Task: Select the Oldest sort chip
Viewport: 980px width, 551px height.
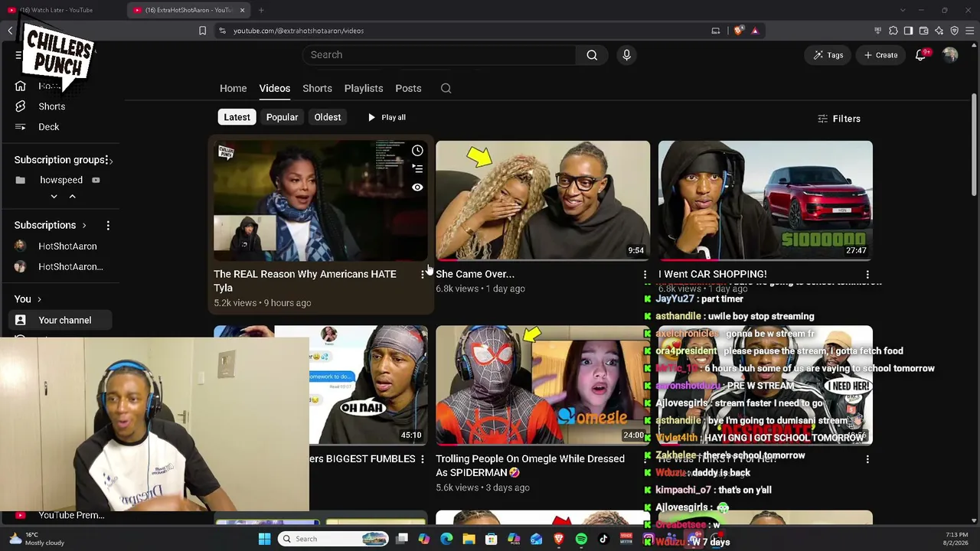Action: tap(327, 117)
